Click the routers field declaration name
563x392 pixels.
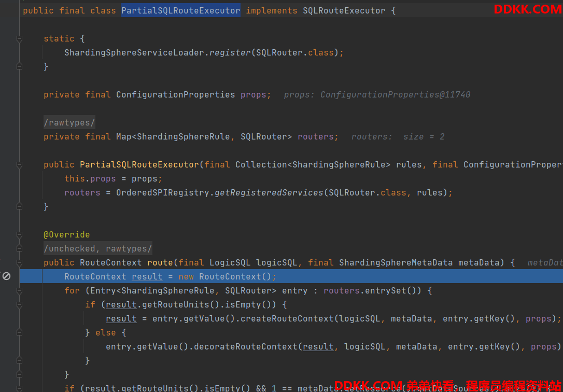[316, 137]
